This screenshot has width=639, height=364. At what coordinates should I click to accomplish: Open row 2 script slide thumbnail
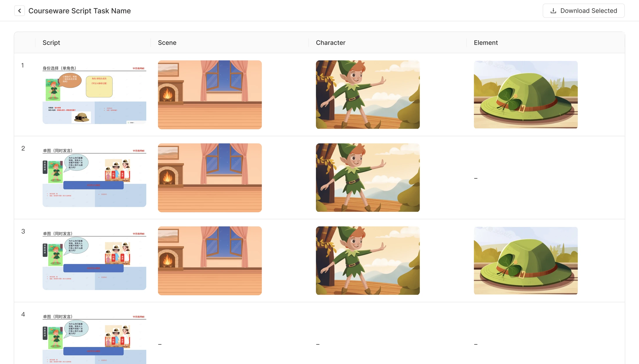(x=94, y=177)
